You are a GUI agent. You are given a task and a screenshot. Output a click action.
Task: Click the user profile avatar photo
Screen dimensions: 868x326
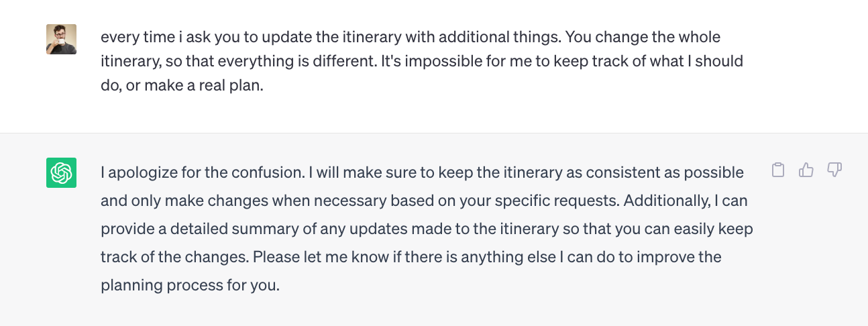pyautogui.click(x=61, y=39)
